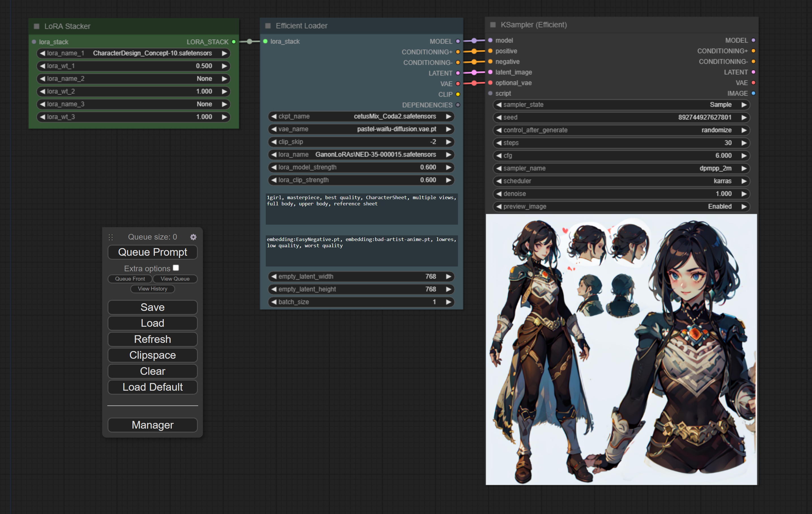Collapse the KSampler (Efficient) node
812x514 pixels.
coord(493,25)
